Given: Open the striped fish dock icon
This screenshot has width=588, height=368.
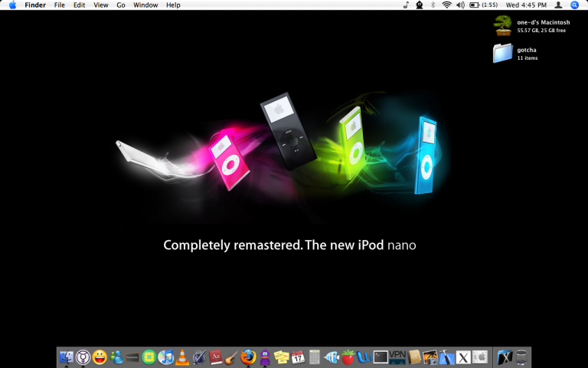Looking at the screenshot, I should 331,357.
